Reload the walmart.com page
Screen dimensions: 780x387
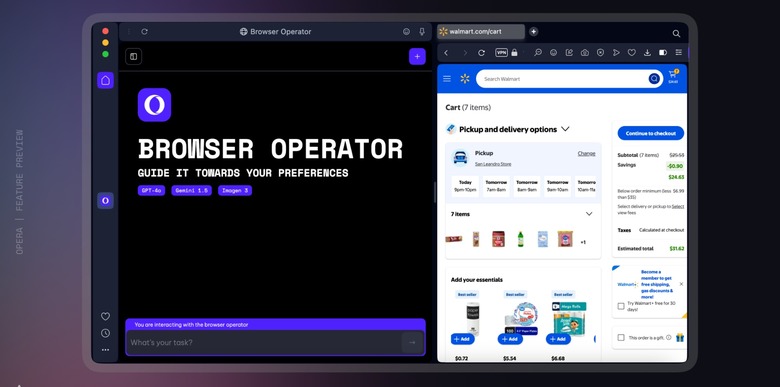pos(481,53)
